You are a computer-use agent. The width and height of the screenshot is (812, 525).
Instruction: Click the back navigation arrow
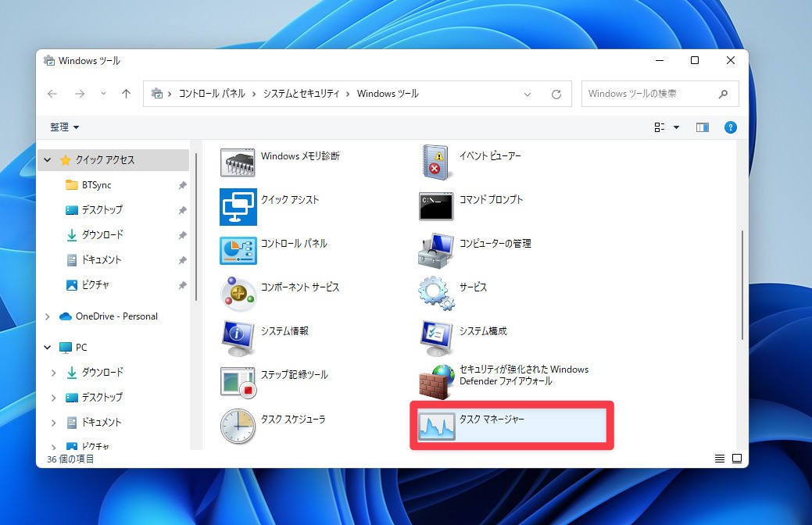(x=52, y=94)
